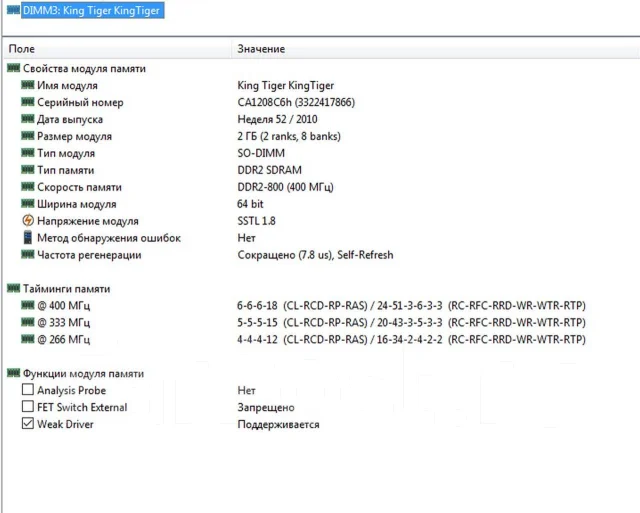Click the memory icon beside Дата выпуска
The image size is (640, 513).
click(27, 119)
